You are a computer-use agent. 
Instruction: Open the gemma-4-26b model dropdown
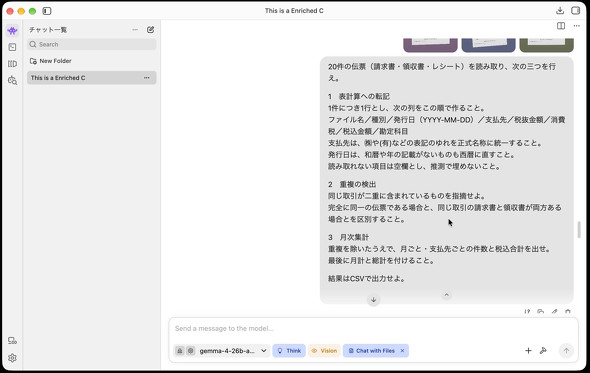[x=233, y=351]
